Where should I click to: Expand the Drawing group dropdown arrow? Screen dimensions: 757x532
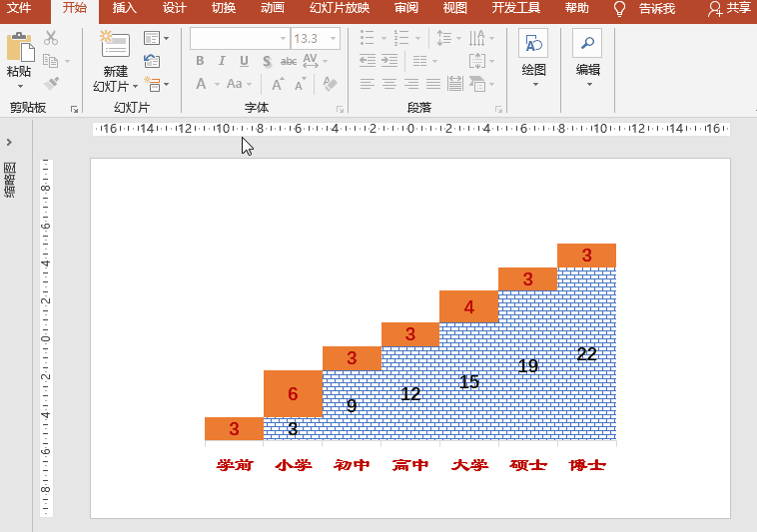pyautogui.click(x=535, y=85)
